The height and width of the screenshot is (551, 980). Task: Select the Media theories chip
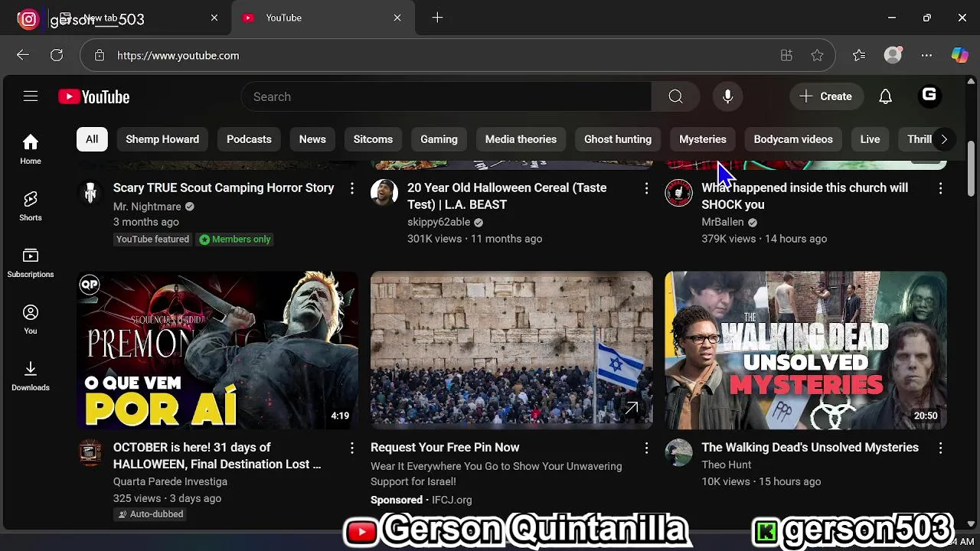point(521,139)
